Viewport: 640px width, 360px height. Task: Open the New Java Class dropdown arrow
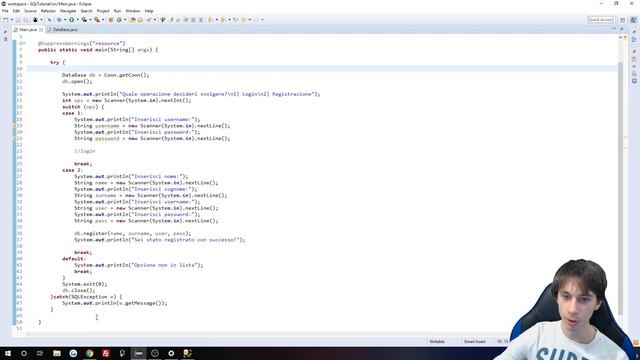[125, 20]
